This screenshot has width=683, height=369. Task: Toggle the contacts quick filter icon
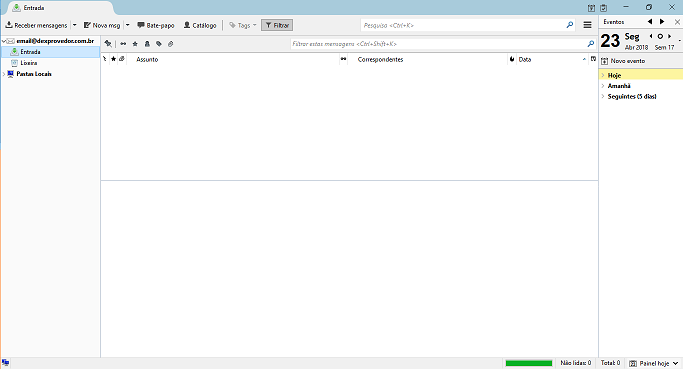point(147,44)
